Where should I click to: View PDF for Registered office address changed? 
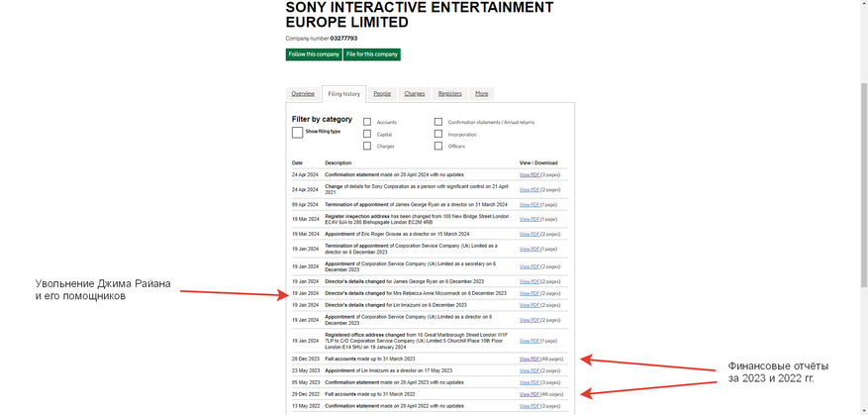click(x=530, y=341)
